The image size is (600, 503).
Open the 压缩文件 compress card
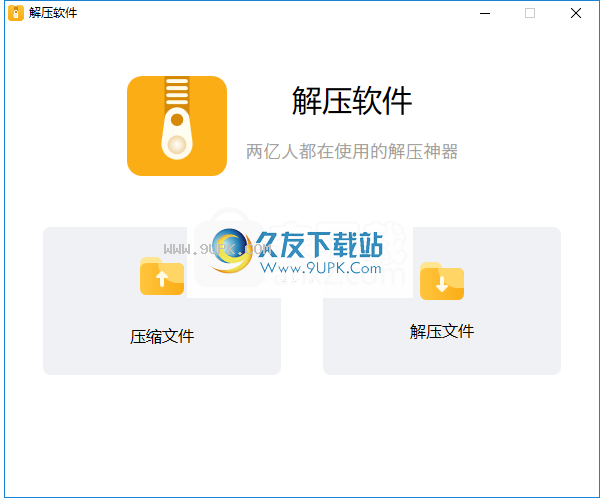(x=162, y=301)
